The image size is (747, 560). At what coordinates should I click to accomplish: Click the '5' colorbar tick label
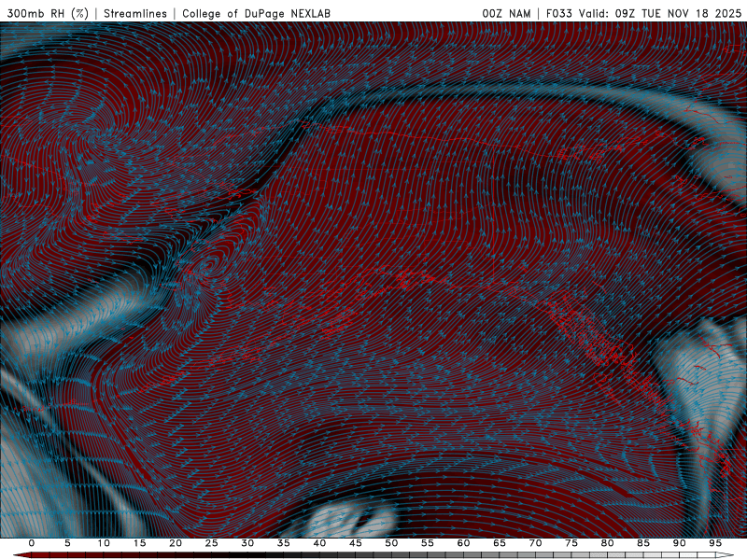coord(67,543)
